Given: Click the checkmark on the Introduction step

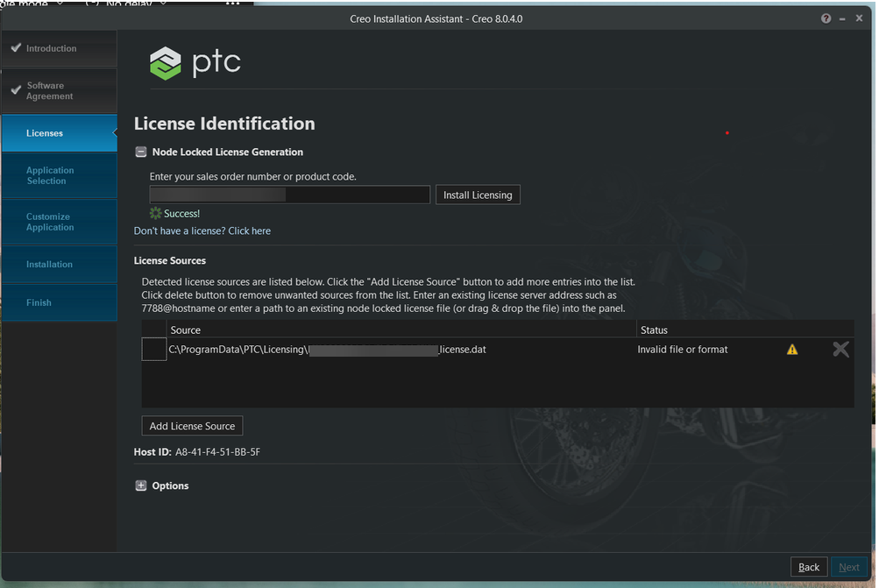Looking at the screenshot, I should [15, 48].
